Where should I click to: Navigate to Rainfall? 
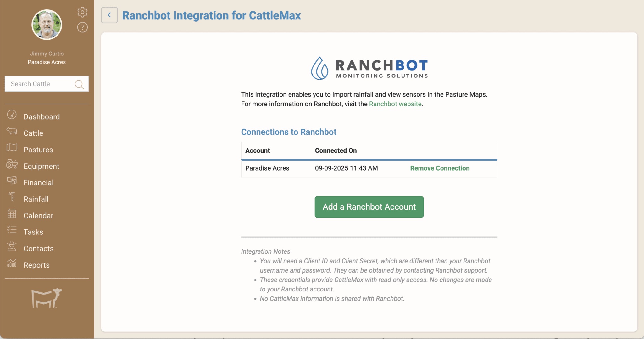pyautogui.click(x=36, y=199)
